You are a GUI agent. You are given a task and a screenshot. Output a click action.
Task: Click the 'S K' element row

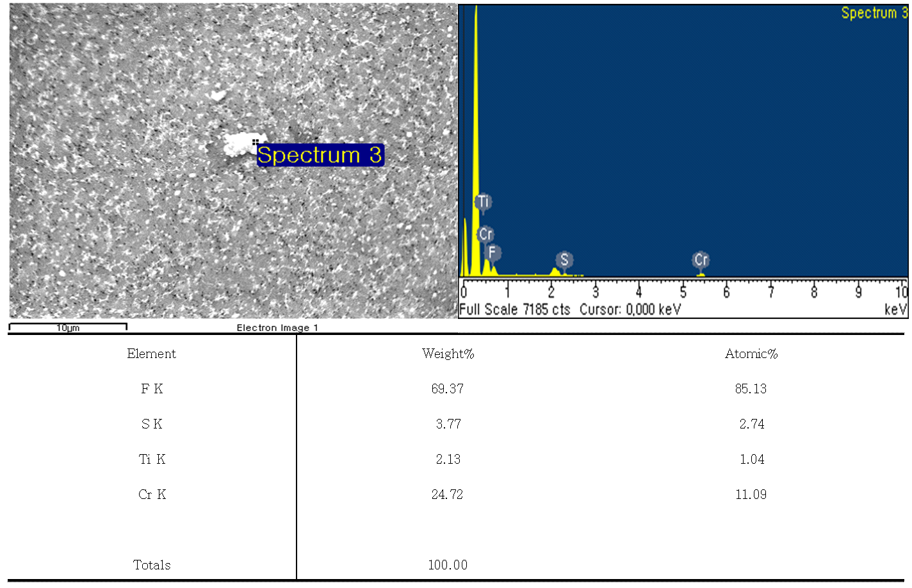tap(152, 424)
